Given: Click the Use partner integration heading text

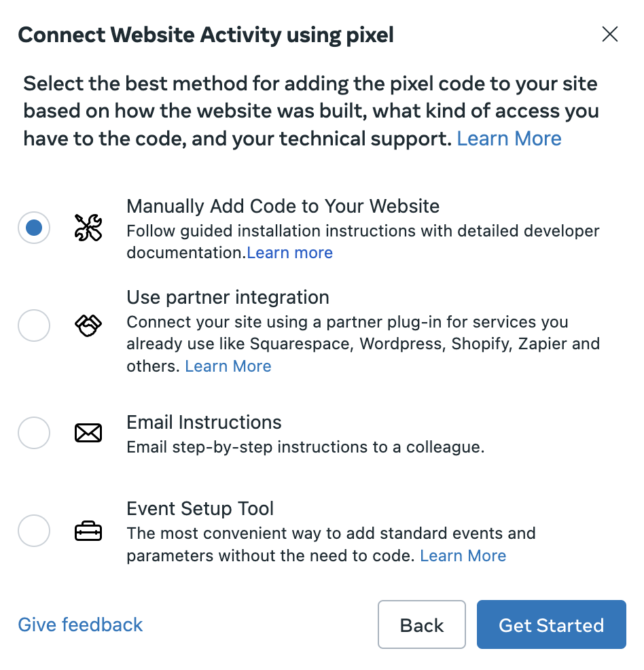Looking at the screenshot, I should pyautogui.click(x=227, y=297).
